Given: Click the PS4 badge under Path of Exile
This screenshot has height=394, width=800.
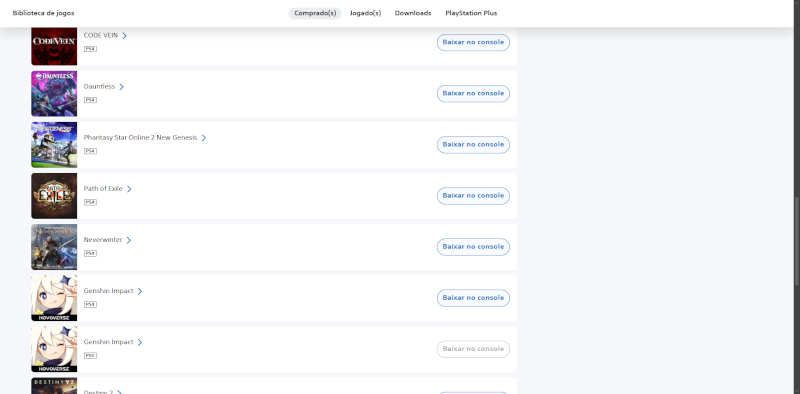Looking at the screenshot, I should click(x=90, y=202).
